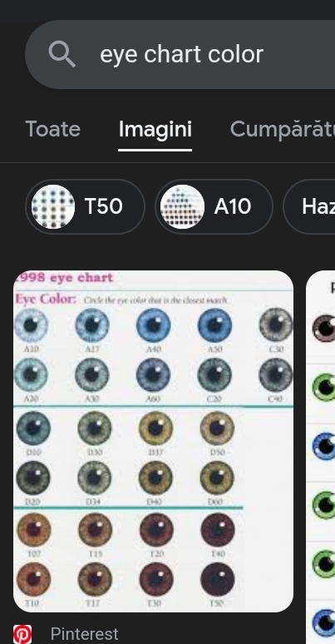335x644 pixels.
Task: Open the 1998 eye chart image result
Action: click(153, 441)
